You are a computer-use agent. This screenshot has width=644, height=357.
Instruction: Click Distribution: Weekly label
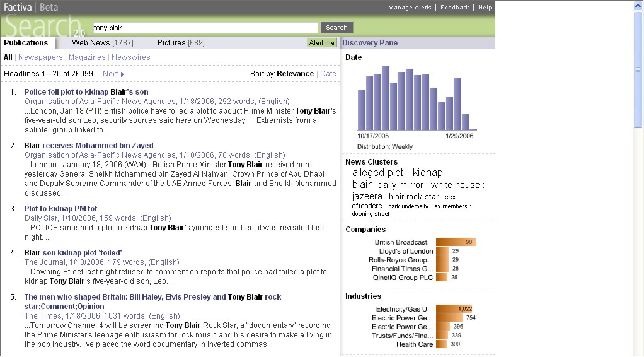coord(385,146)
